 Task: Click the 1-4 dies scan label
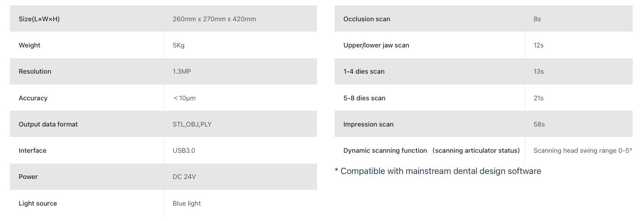pyautogui.click(x=364, y=71)
